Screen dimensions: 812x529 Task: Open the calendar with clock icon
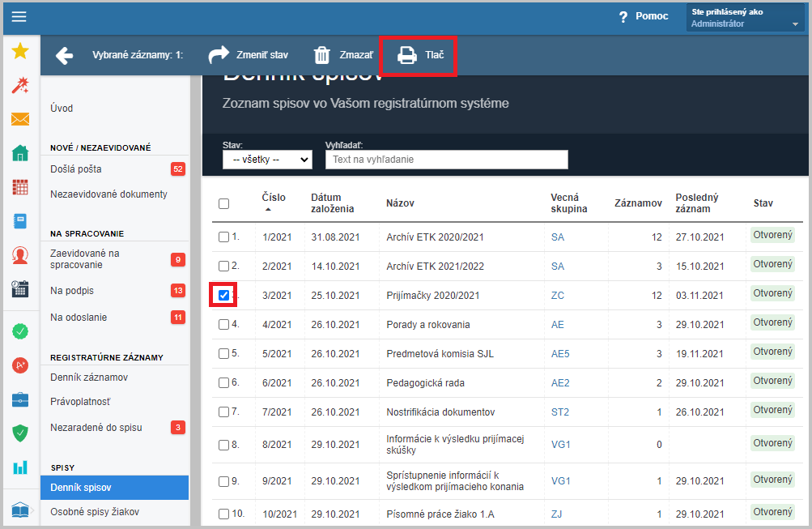click(20, 288)
